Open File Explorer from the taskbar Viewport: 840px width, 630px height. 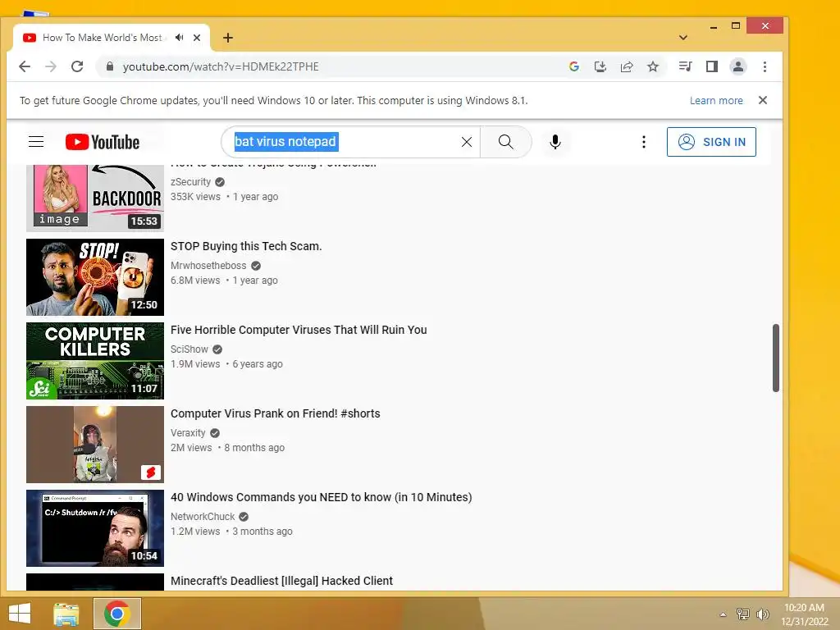pyautogui.click(x=66, y=614)
